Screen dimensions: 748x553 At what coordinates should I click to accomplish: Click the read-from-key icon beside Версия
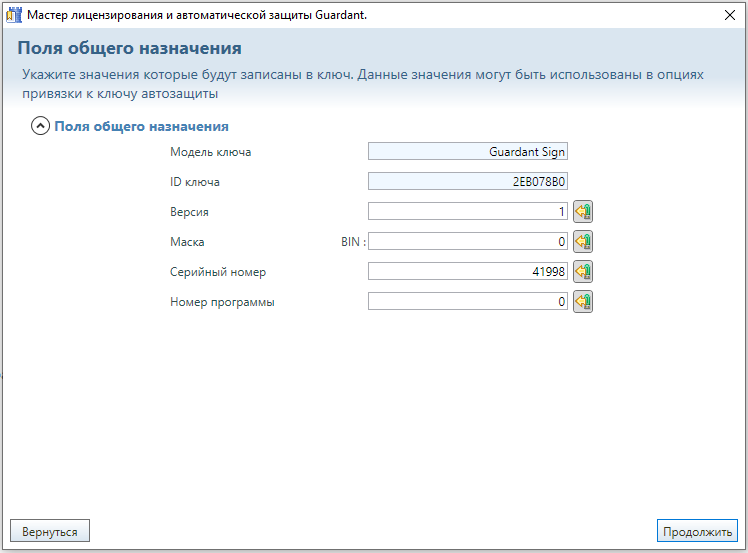[583, 212]
